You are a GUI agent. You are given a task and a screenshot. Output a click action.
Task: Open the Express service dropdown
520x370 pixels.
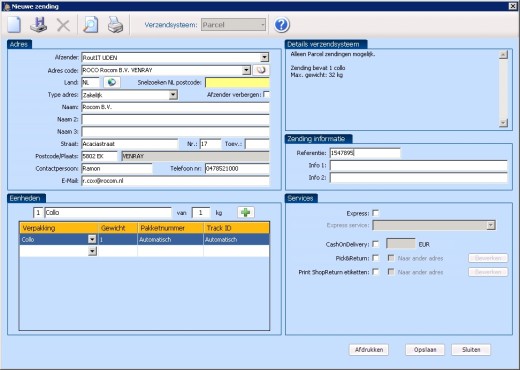[491, 225]
